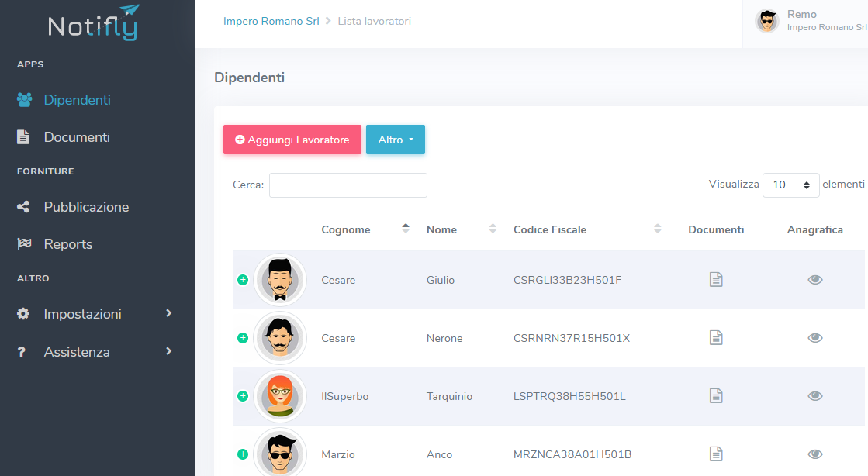
Task: Click Impero Romano Srl breadcrumb link
Action: [x=271, y=21]
